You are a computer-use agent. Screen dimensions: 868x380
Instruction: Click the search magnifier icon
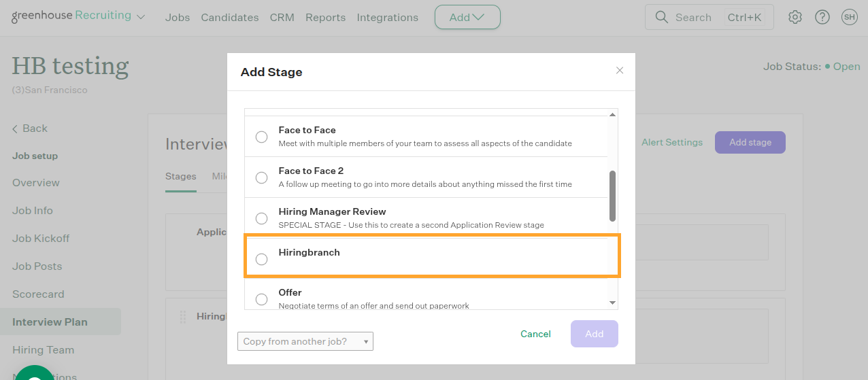(661, 18)
